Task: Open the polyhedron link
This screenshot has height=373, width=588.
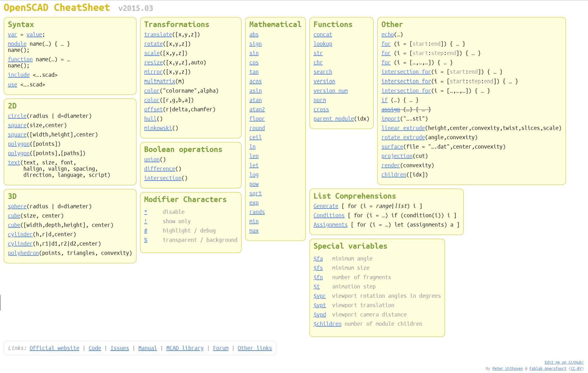Action: point(23,253)
